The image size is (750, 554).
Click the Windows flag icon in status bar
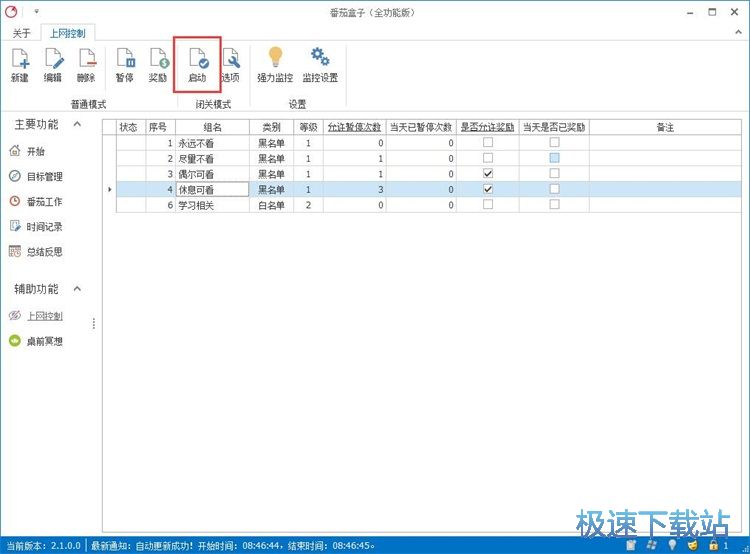click(x=652, y=545)
